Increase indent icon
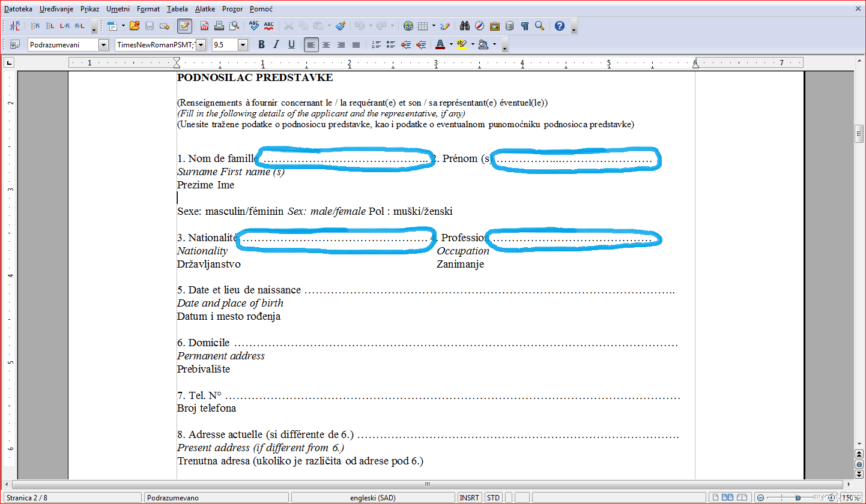The width and height of the screenshot is (866, 504). (421, 44)
